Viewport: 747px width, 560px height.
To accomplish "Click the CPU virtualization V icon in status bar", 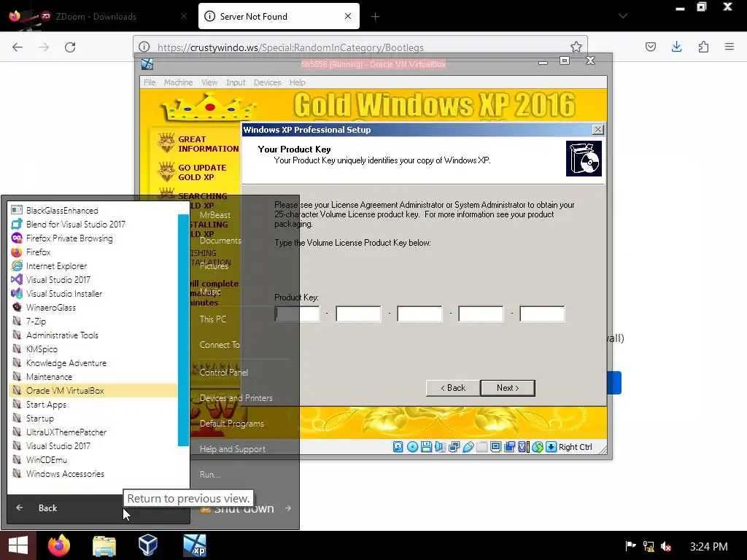I will coord(523,447).
